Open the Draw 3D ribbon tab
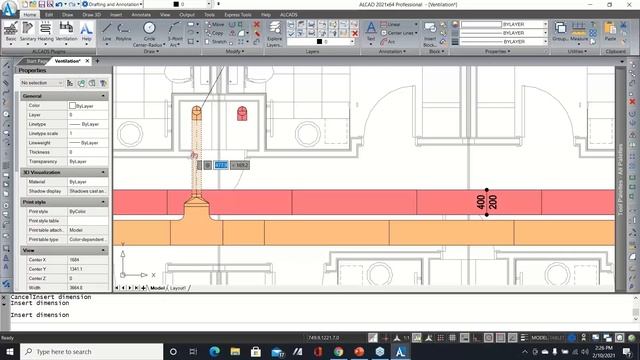The height and width of the screenshot is (360, 640). [x=91, y=15]
